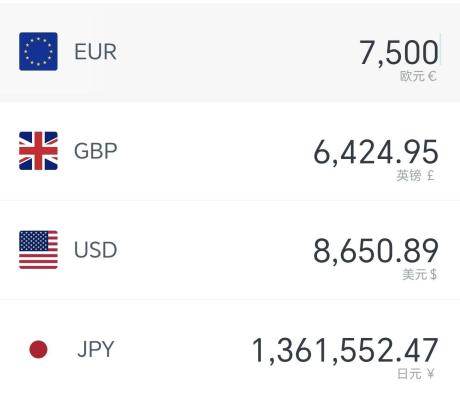Tap the European Union flag icon
The image size is (460, 394).
(x=38, y=52)
